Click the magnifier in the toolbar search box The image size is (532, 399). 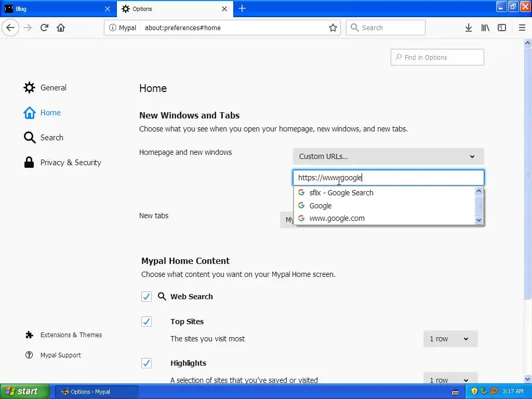[x=354, y=28]
